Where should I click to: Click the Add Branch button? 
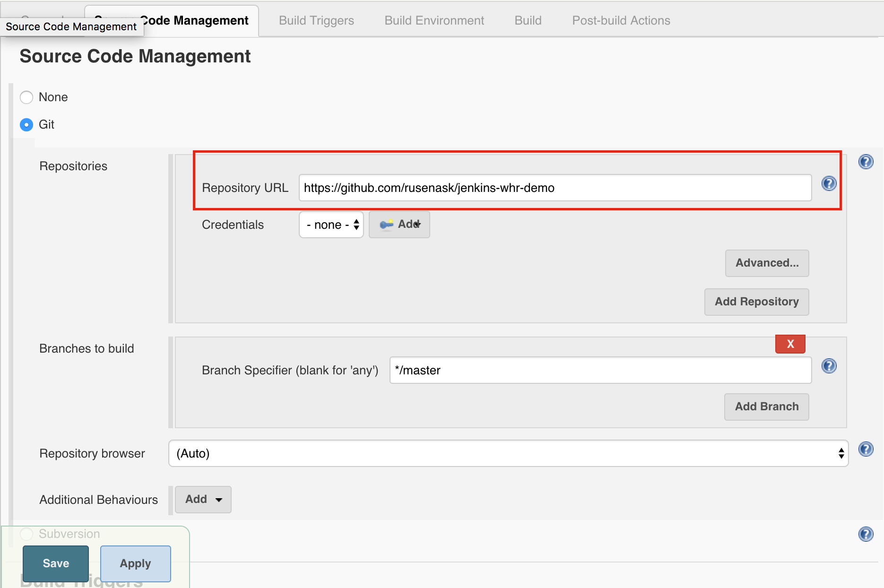(x=766, y=406)
